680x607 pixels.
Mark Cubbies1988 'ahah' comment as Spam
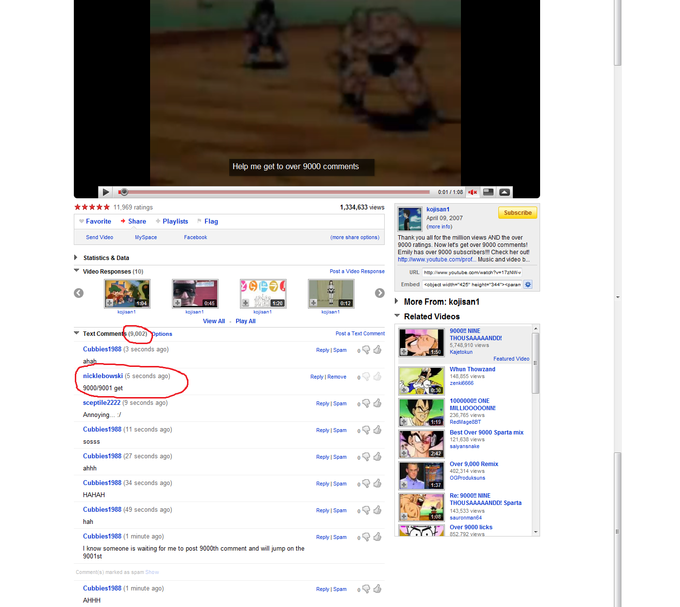point(340,350)
